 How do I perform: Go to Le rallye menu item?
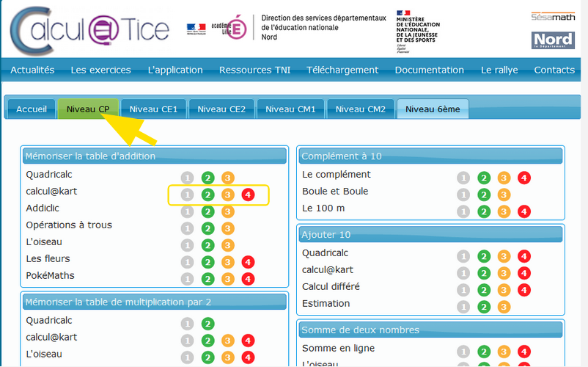499,70
